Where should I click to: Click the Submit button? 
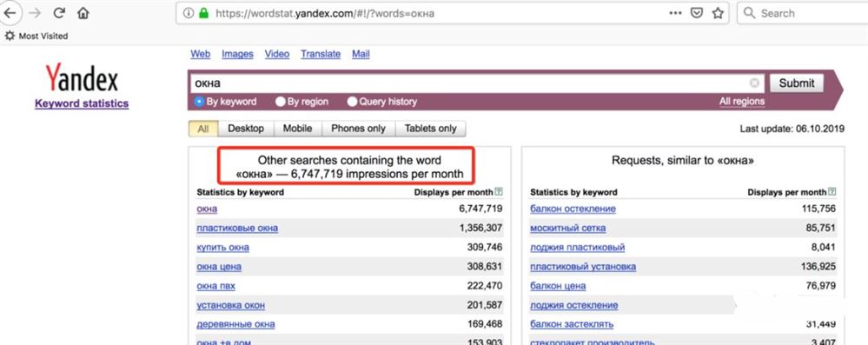(797, 83)
